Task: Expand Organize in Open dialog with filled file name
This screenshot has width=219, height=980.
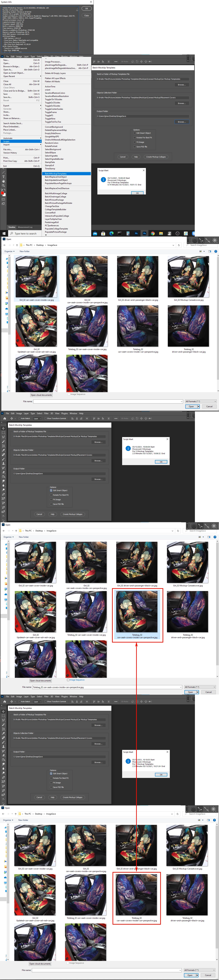Action: [x=9, y=537]
